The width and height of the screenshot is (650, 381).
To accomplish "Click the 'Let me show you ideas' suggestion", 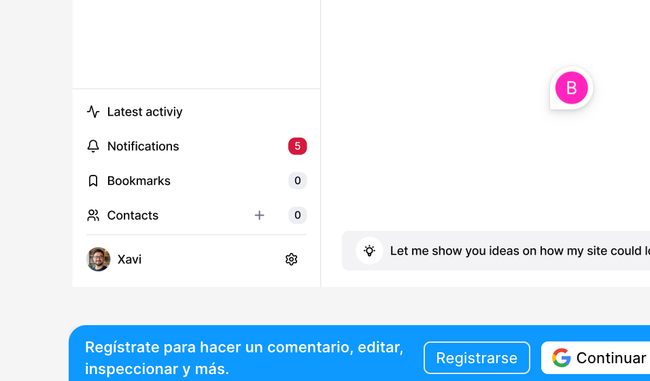I will point(496,251).
